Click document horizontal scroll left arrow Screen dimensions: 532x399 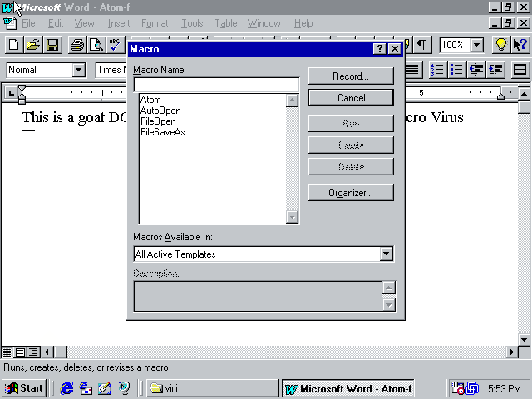pyautogui.click(x=47, y=352)
